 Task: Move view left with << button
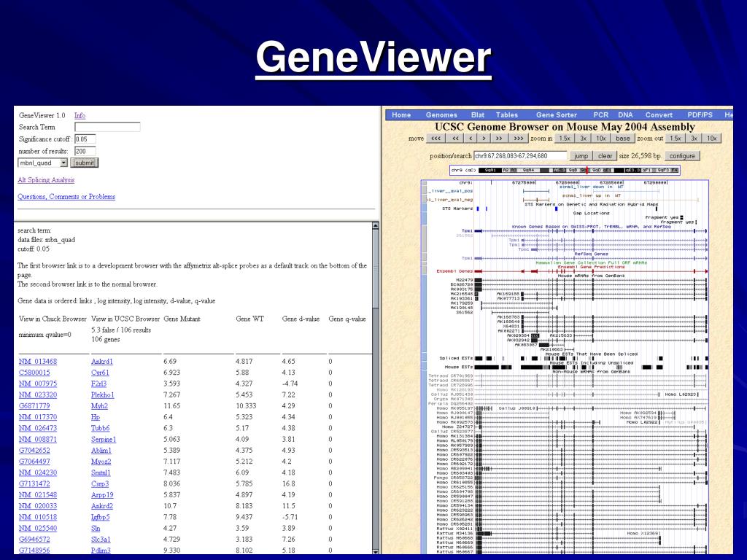coord(455,138)
